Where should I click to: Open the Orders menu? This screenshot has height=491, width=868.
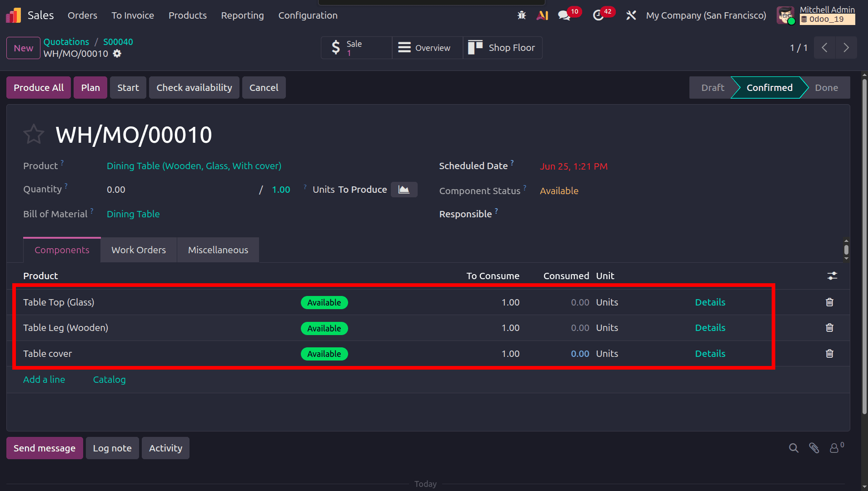82,15
